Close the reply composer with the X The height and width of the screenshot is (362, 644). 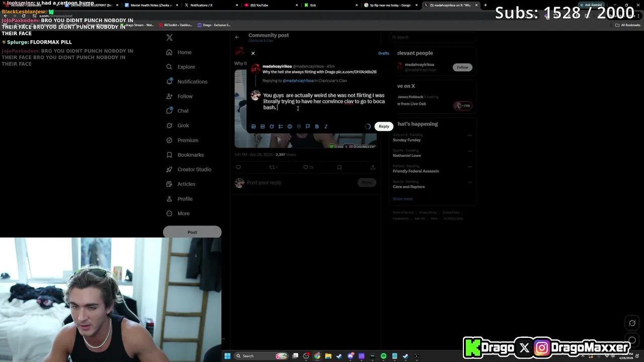coord(253,53)
